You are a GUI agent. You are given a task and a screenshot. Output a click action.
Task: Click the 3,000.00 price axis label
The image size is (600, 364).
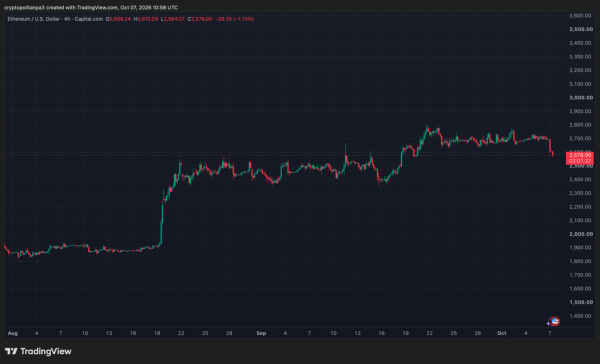[581, 98]
